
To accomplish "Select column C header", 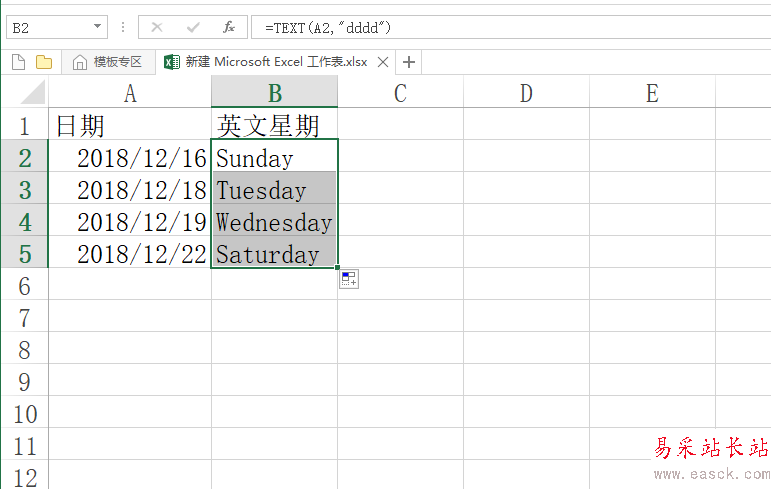I will tap(400, 93).
